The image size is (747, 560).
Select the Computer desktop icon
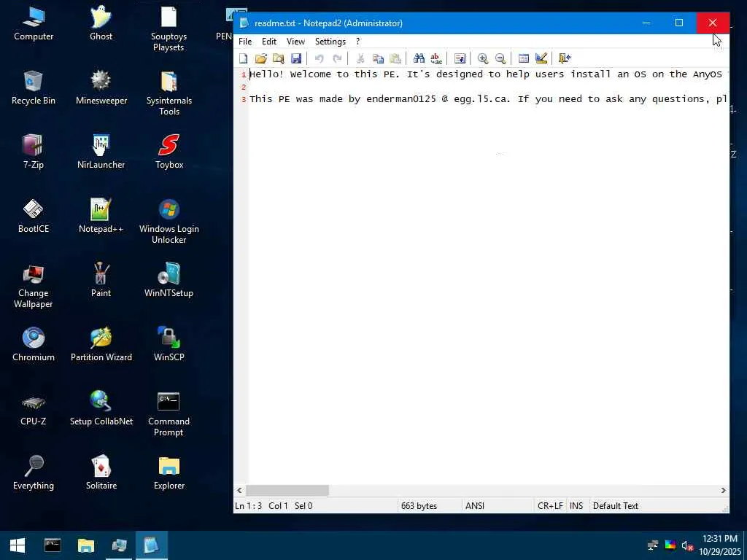point(34,24)
